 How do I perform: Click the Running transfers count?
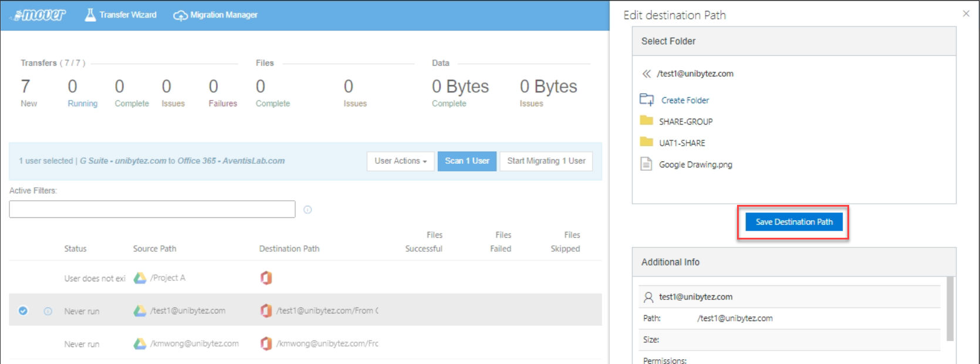coord(72,86)
